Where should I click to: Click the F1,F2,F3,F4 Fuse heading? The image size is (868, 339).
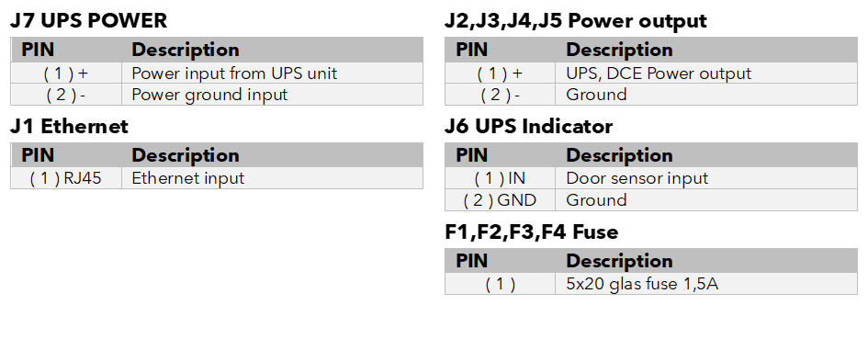(532, 232)
